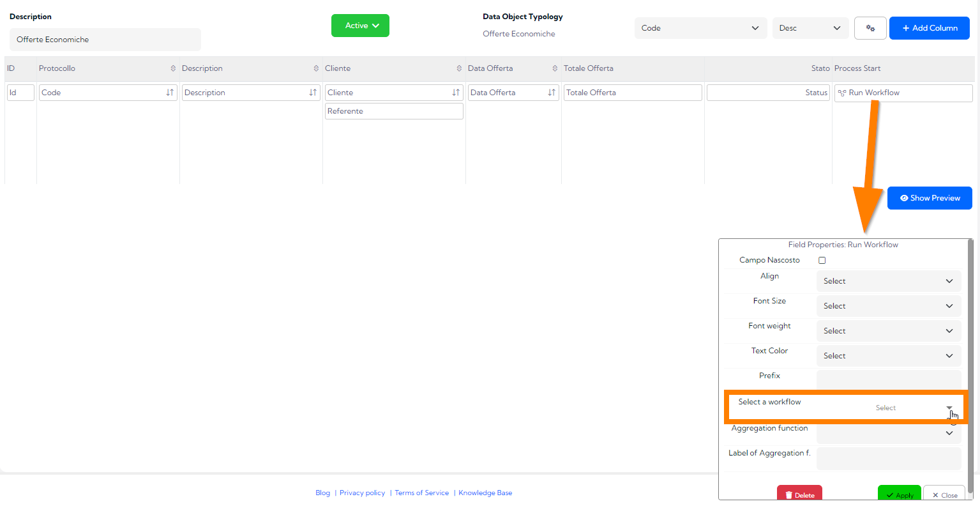Click the filter icon on the Protocollo column header
This screenshot has height=506, width=980.
(x=172, y=68)
